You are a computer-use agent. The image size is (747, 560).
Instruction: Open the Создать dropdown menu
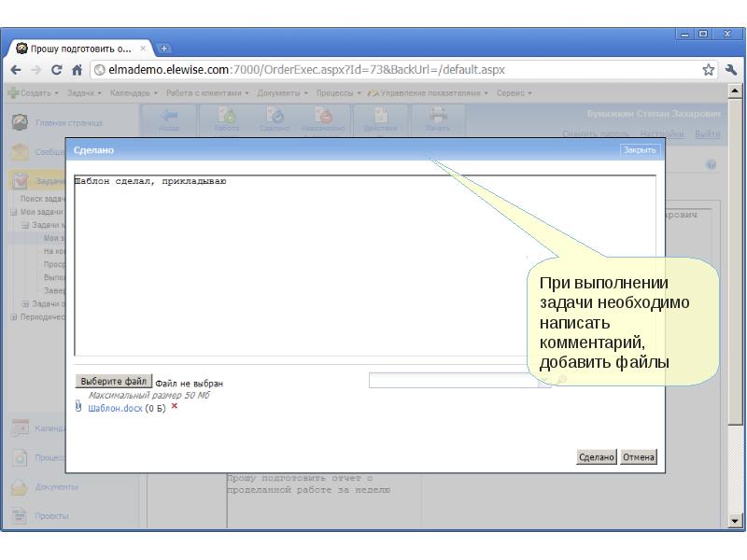tap(37, 93)
